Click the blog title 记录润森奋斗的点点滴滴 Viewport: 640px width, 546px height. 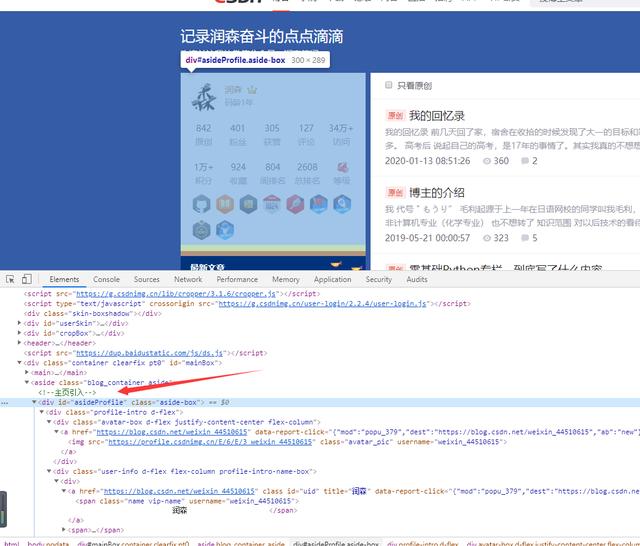(262, 36)
